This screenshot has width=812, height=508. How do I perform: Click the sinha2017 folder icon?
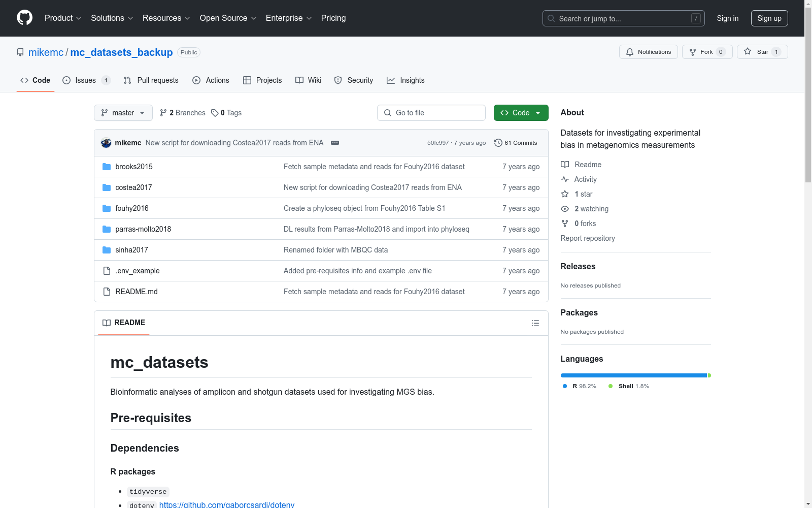click(x=107, y=250)
